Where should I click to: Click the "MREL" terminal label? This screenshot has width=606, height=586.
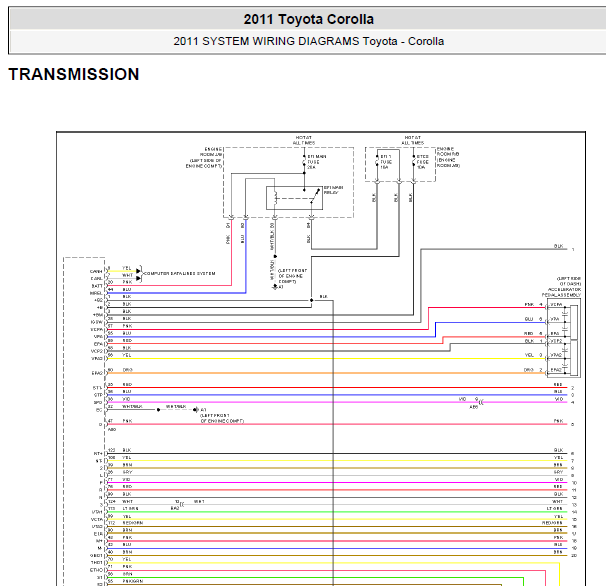96,293
